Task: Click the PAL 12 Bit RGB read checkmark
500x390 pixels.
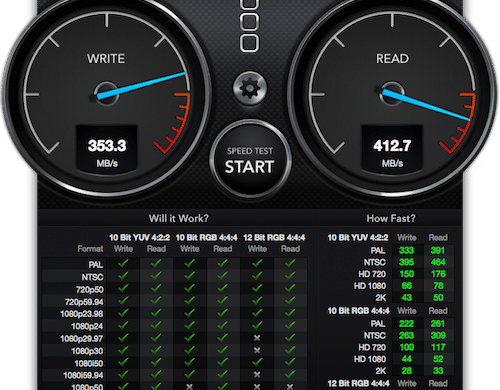Action: tap(290, 263)
